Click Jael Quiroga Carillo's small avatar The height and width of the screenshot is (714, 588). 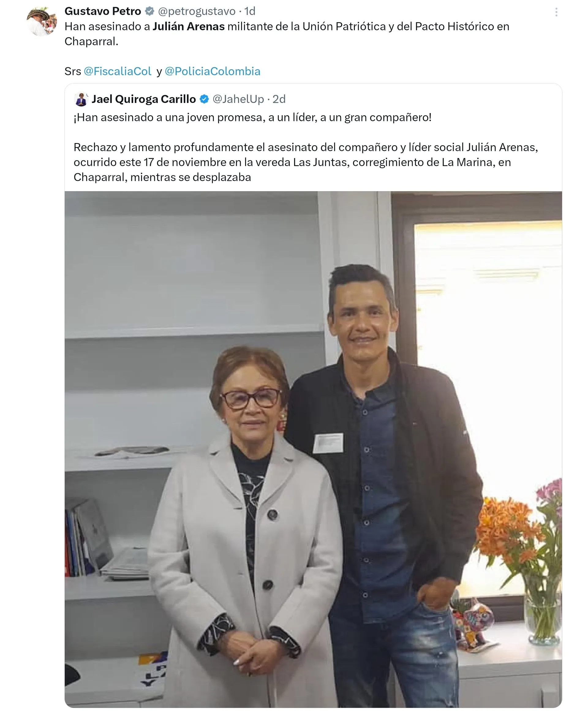pos(81,99)
